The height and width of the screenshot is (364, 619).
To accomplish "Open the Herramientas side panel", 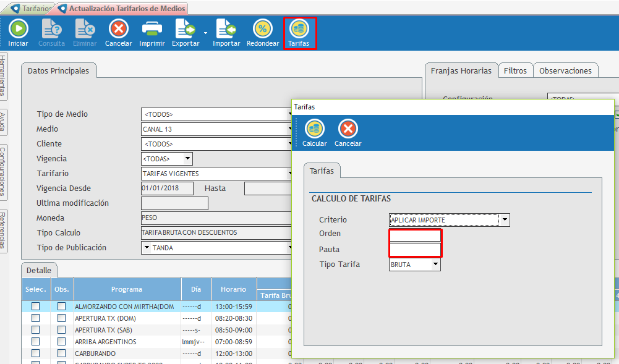I will tap(4, 75).
